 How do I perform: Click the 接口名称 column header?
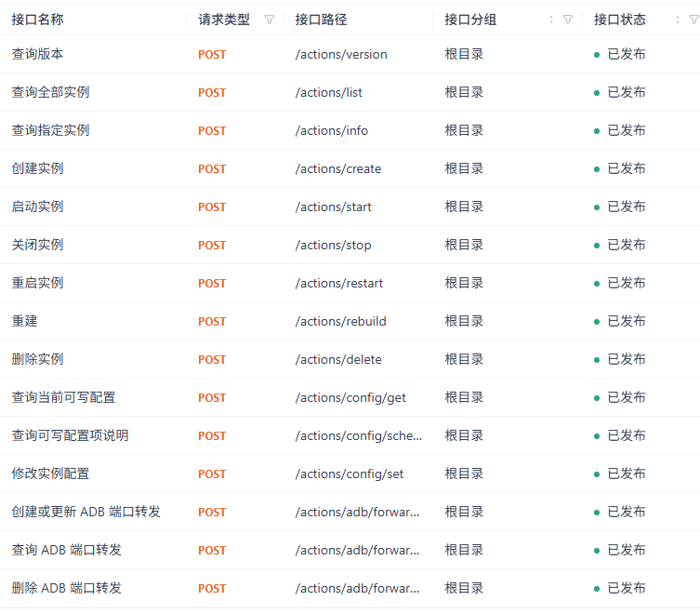[x=37, y=20]
